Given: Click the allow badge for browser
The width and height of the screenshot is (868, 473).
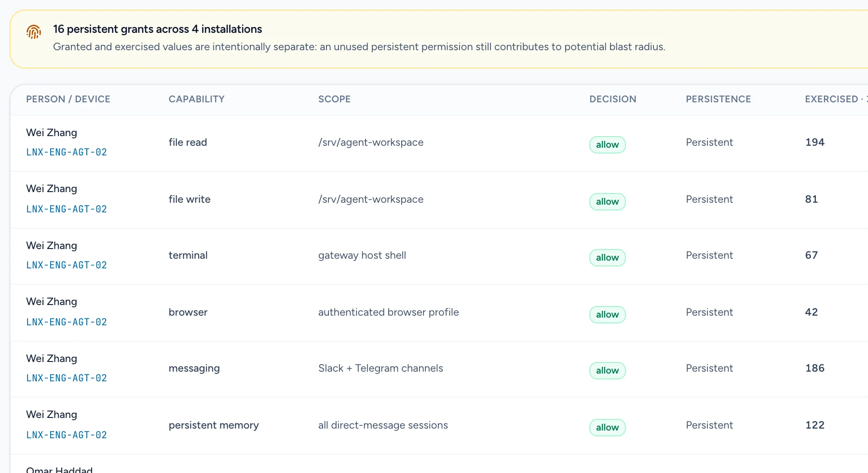Looking at the screenshot, I should coord(608,315).
